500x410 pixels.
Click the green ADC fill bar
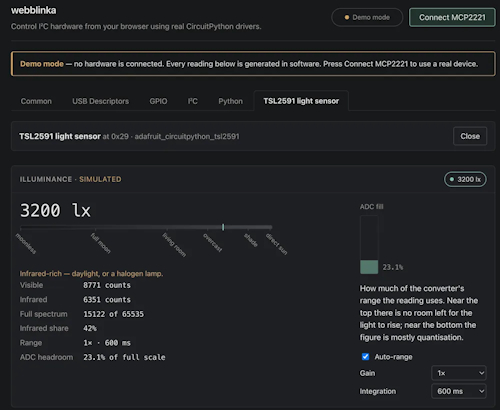[x=369, y=267]
